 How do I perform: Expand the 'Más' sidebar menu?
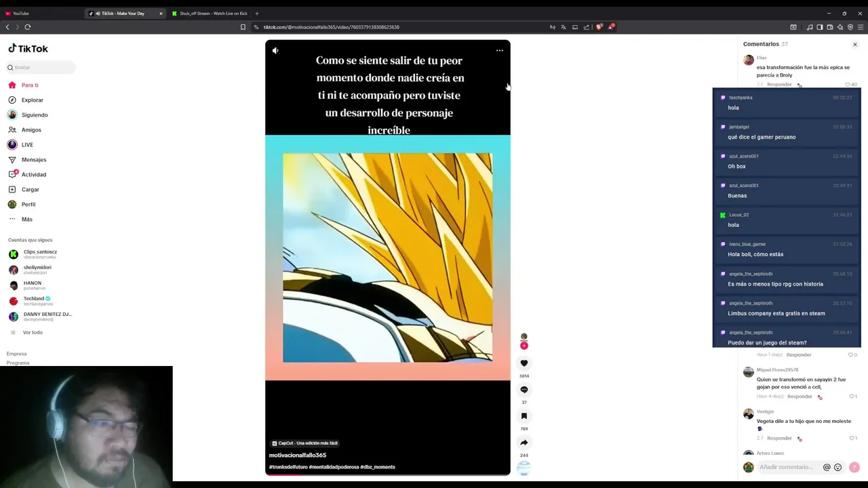click(x=20, y=220)
